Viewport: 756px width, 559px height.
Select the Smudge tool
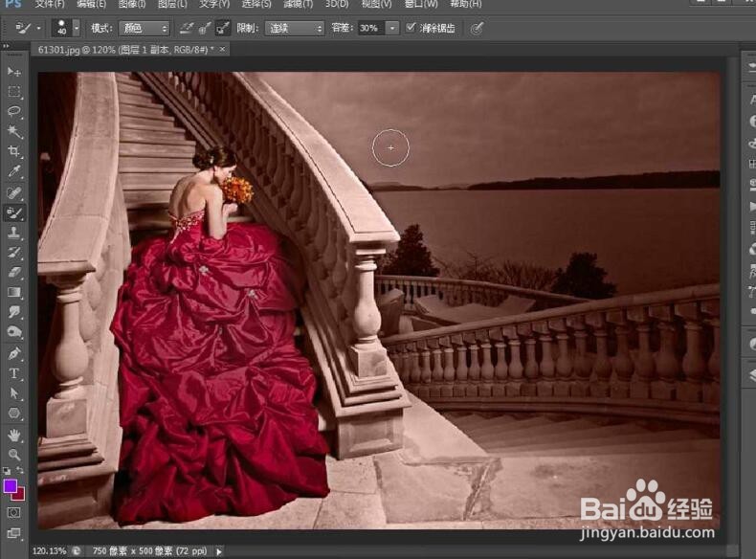click(x=14, y=312)
